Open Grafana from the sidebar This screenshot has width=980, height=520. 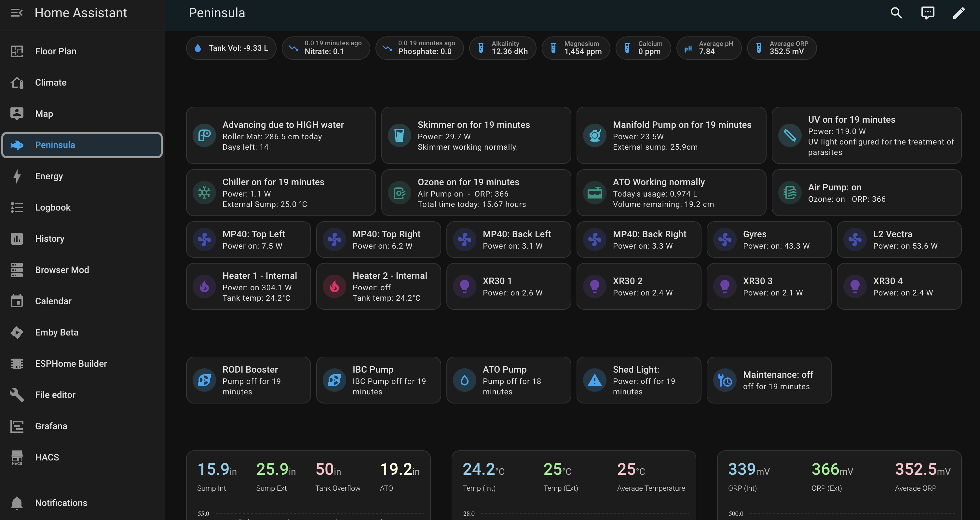[51, 426]
